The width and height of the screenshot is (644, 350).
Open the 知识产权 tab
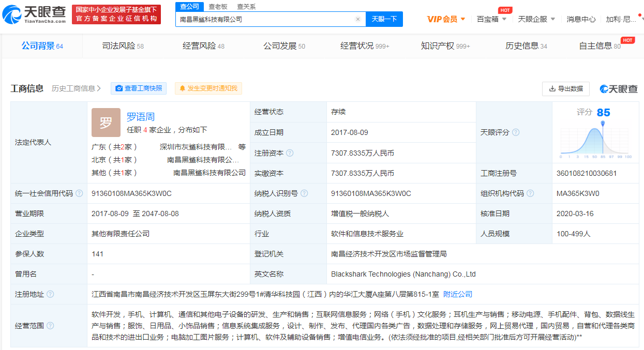click(x=445, y=46)
